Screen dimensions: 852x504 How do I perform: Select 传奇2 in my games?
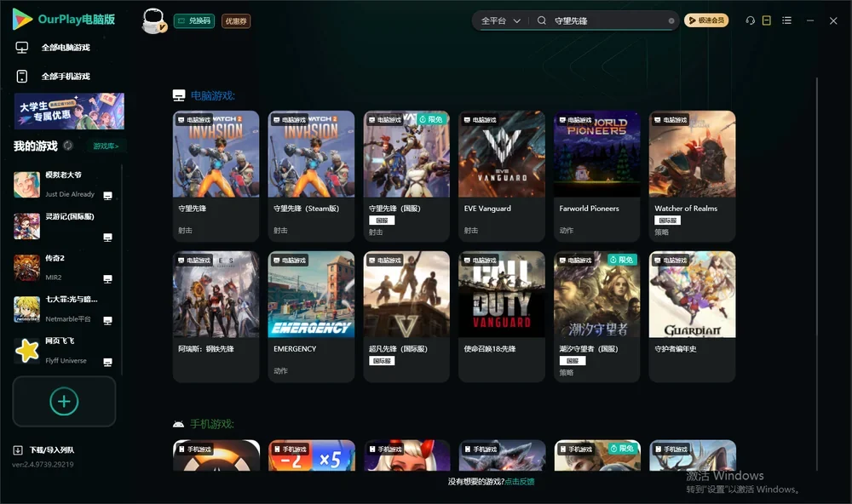point(64,267)
